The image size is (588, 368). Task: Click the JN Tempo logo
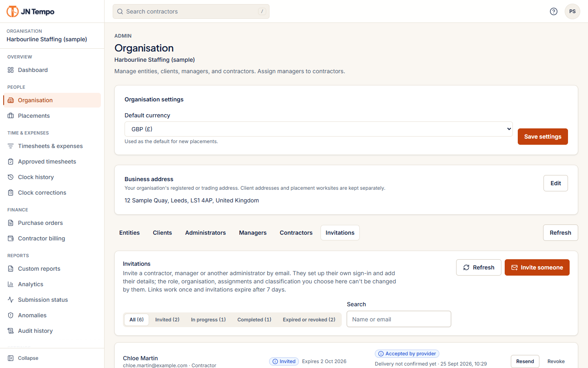point(31,11)
